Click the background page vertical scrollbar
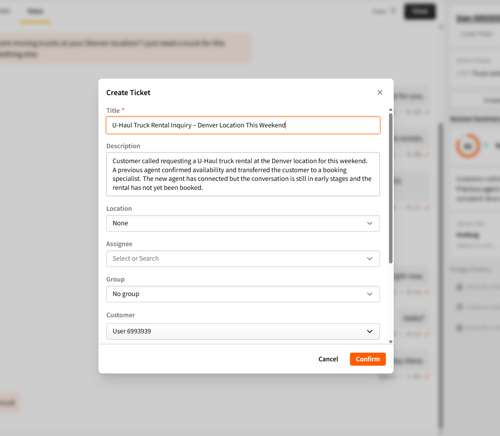The image size is (500, 436). pos(441,275)
